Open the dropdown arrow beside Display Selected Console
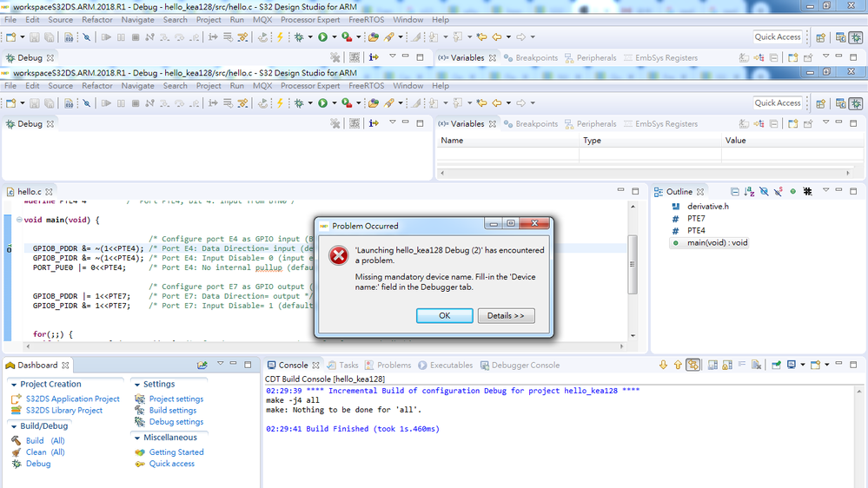 pos(803,366)
